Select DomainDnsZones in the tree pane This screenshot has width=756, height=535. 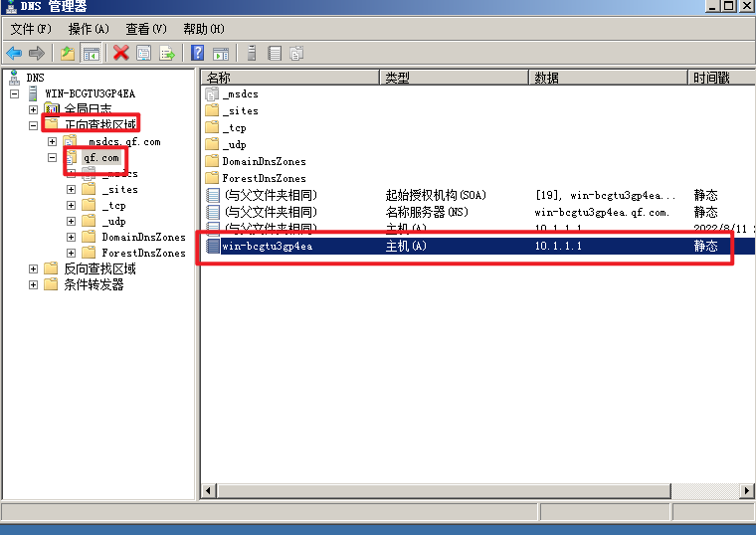pyautogui.click(x=143, y=237)
